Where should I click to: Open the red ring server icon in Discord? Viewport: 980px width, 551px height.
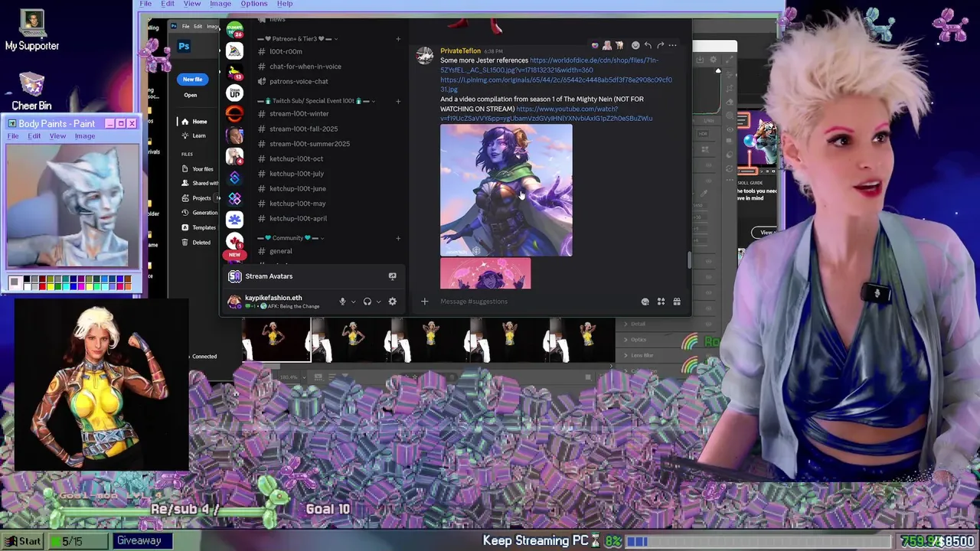click(234, 114)
